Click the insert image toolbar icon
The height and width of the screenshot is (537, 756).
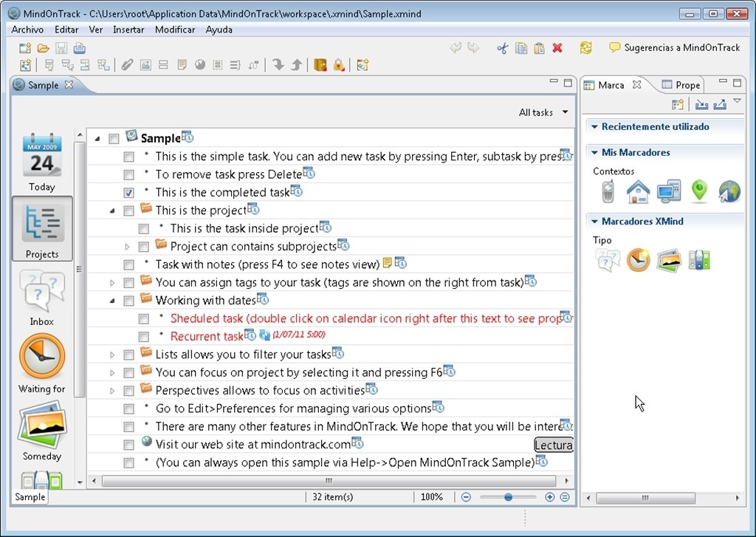[x=145, y=65]
